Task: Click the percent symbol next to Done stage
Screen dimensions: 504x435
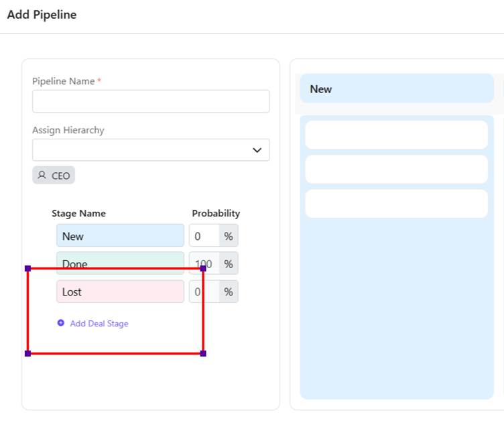Action: click(x=229, y=264)
